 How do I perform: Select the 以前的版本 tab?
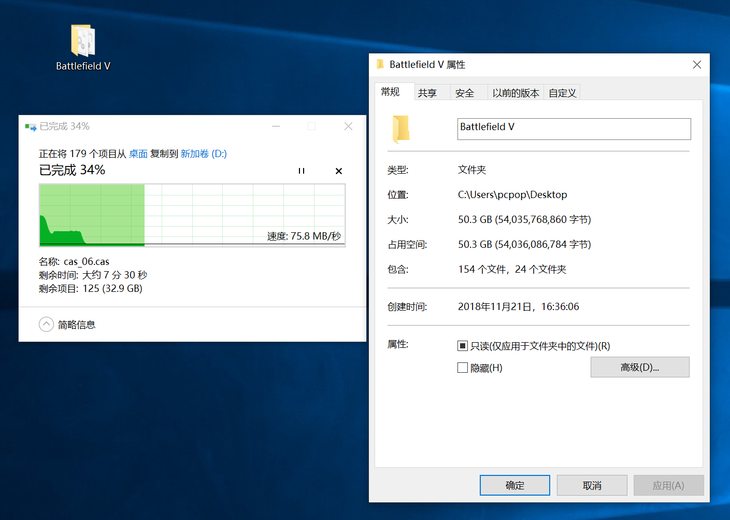515,93
